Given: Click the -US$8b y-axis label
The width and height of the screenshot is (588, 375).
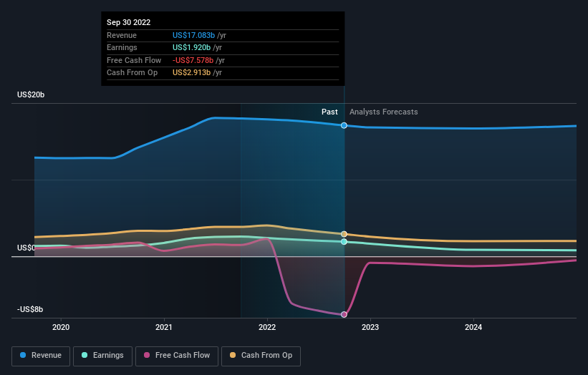Looking at the screenshot, I should click(x=30, y=309).
